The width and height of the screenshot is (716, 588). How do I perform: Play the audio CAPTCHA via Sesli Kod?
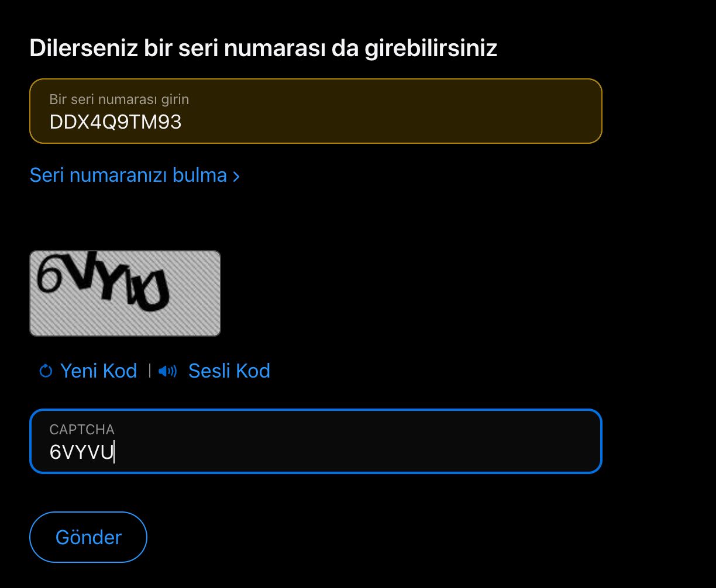tap(229, 371)
